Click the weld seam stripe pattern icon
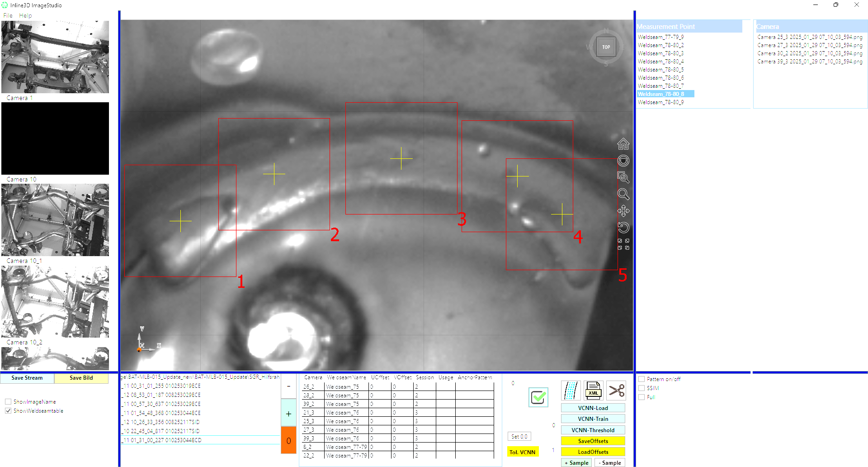The width and height of the screenshot is (868, 467). tap(571, 391)
